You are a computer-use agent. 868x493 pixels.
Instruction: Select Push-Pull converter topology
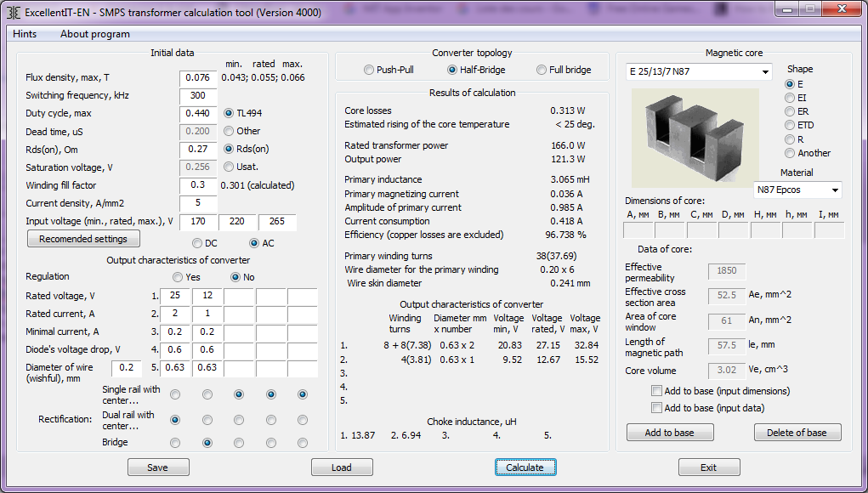pyautogui.click(x=369, y=70)
